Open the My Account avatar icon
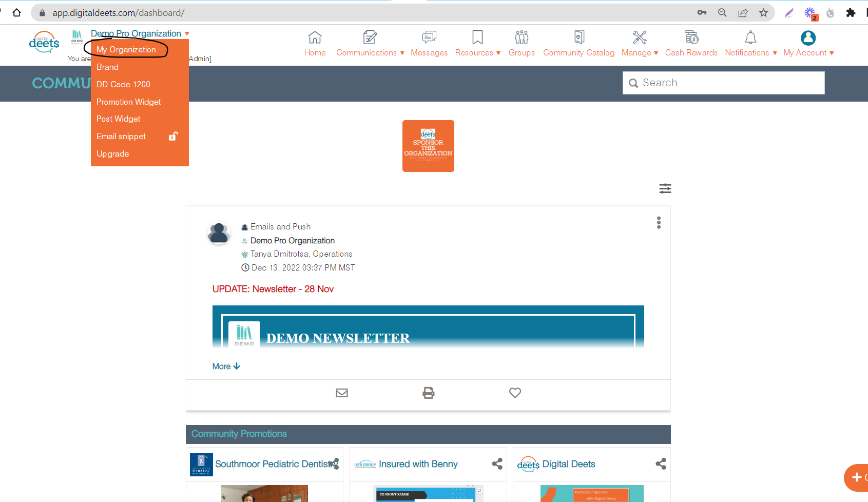868x502 pixels. [808, 37]
